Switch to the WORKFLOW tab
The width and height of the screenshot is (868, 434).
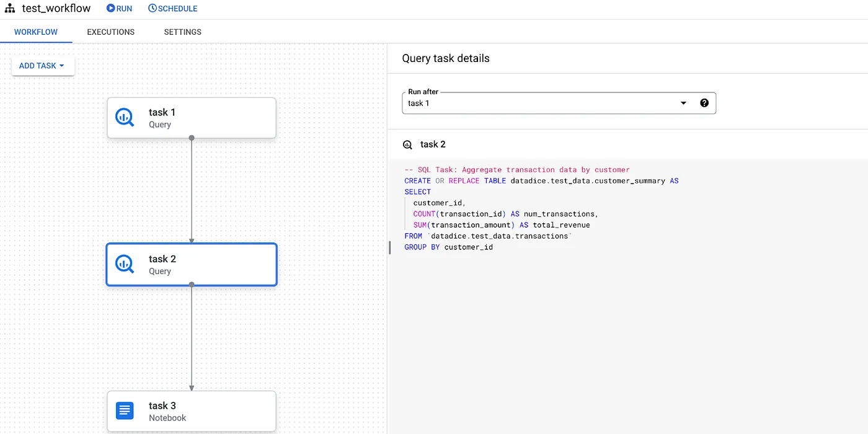coord(36,32)
